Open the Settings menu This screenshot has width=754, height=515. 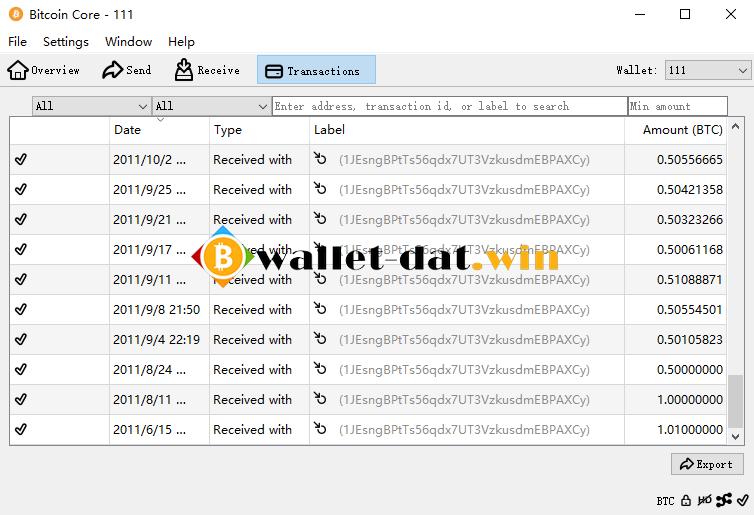tap(66, 42)
